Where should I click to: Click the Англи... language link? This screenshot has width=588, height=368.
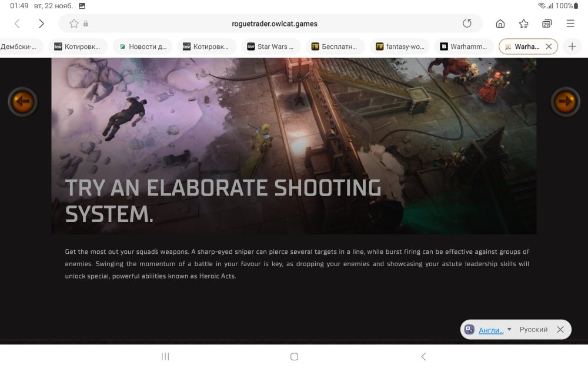pos(492,329)
